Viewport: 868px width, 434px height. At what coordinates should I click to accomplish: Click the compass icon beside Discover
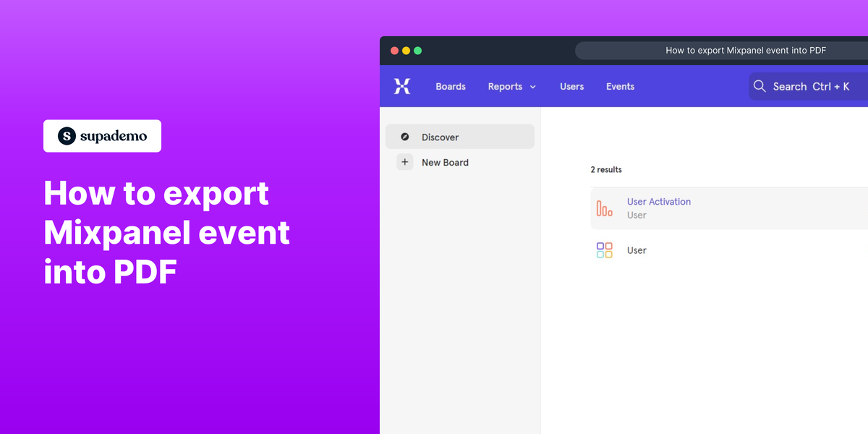406,137
